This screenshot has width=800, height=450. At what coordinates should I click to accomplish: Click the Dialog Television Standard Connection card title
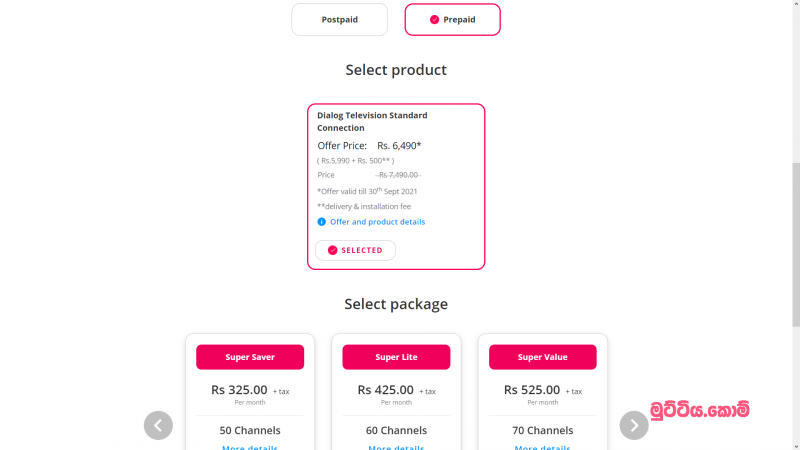372,121
